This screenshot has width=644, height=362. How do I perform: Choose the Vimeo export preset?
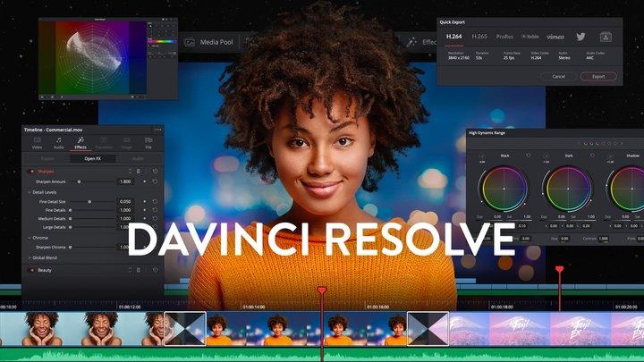point(555,37)
